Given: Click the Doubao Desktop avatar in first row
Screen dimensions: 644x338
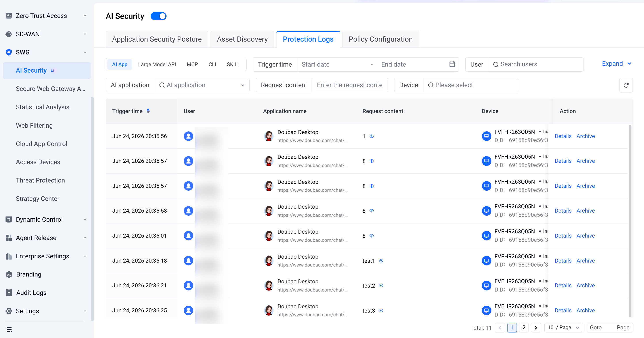Looking at the screenshot, I should click(269, 136).
